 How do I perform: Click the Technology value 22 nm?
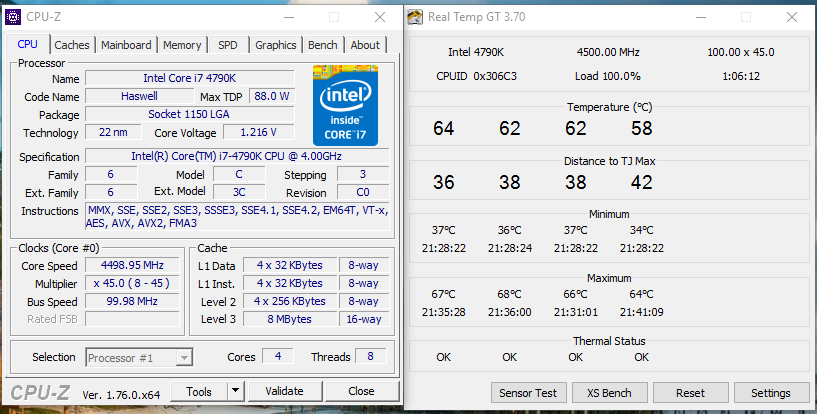coord(113,132)
